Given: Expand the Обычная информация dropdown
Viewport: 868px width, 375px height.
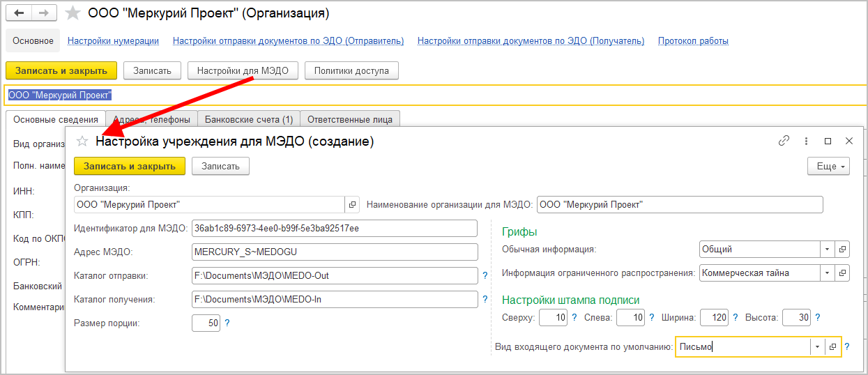Looking at the screenshot, I should [x=827, y=249].
